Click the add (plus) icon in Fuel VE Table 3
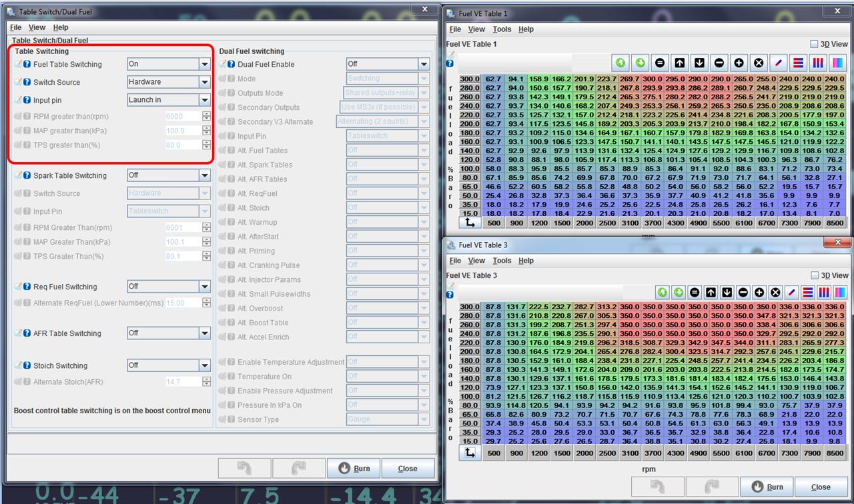854x504 pixels. [759, 292]
